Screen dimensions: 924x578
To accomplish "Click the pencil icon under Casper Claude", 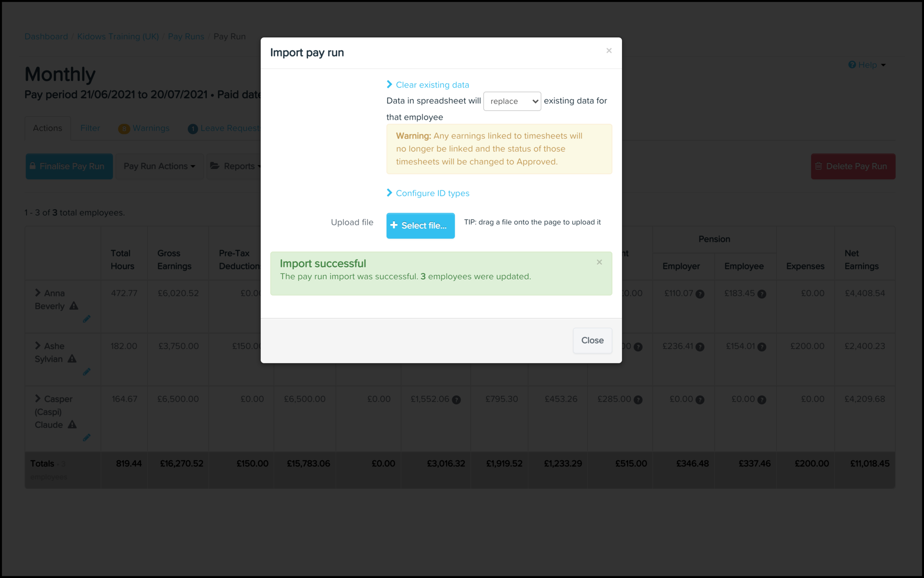I will click(x=87, y=437).
